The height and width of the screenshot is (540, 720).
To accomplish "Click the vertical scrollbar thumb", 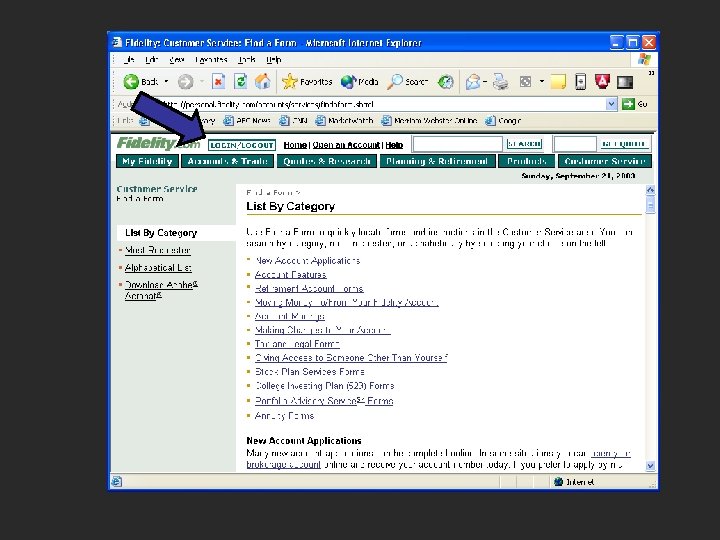I will 650,205.
